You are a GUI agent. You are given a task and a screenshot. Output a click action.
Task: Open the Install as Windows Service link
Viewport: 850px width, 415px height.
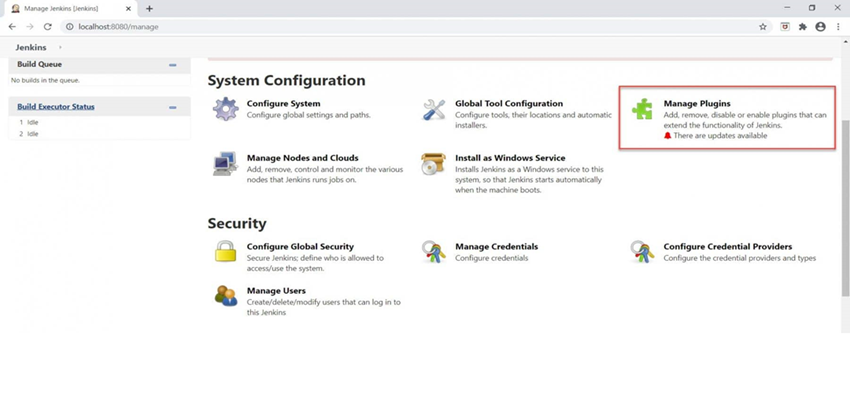pos(510,158)
